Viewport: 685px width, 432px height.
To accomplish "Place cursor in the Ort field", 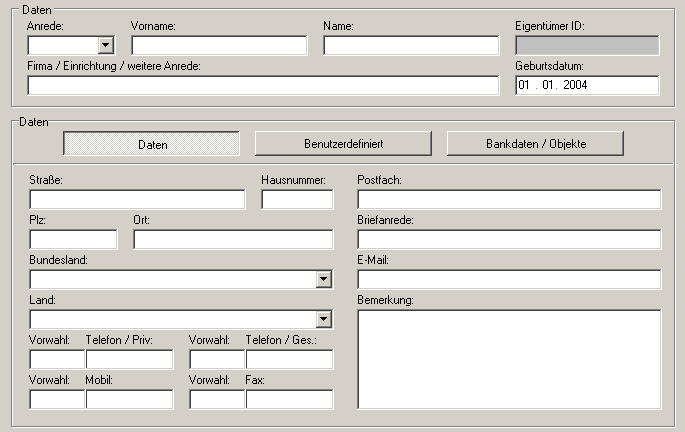I will point(233,240).
